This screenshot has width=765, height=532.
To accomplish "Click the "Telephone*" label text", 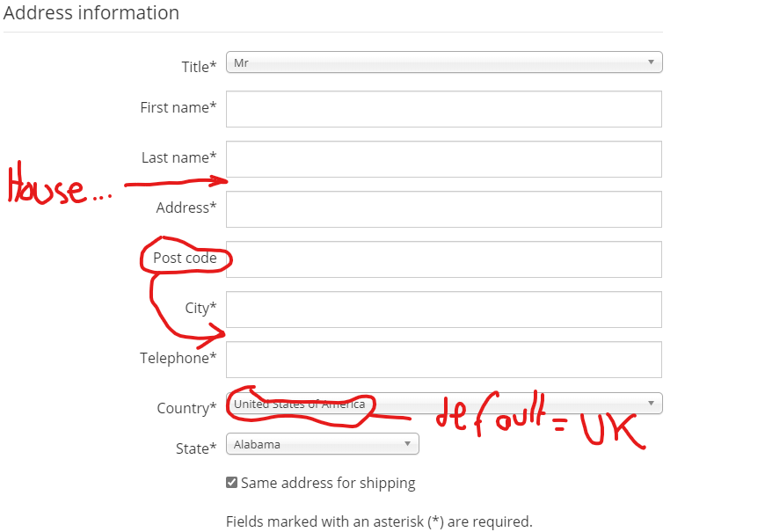I will point(178,359).
